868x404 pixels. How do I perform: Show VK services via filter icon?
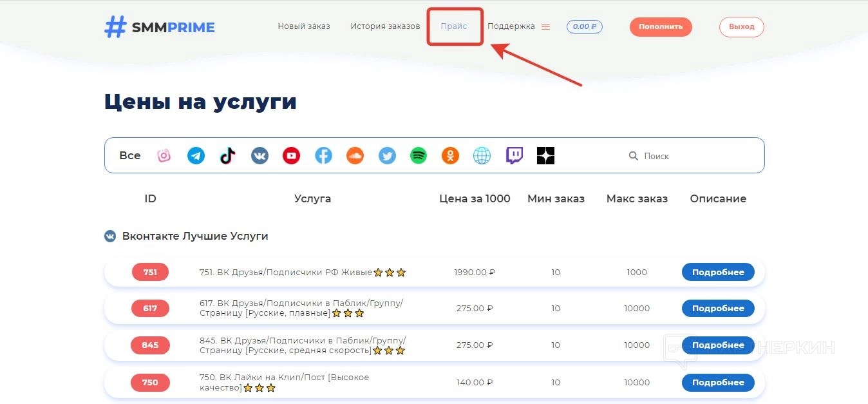coord(259,156)
